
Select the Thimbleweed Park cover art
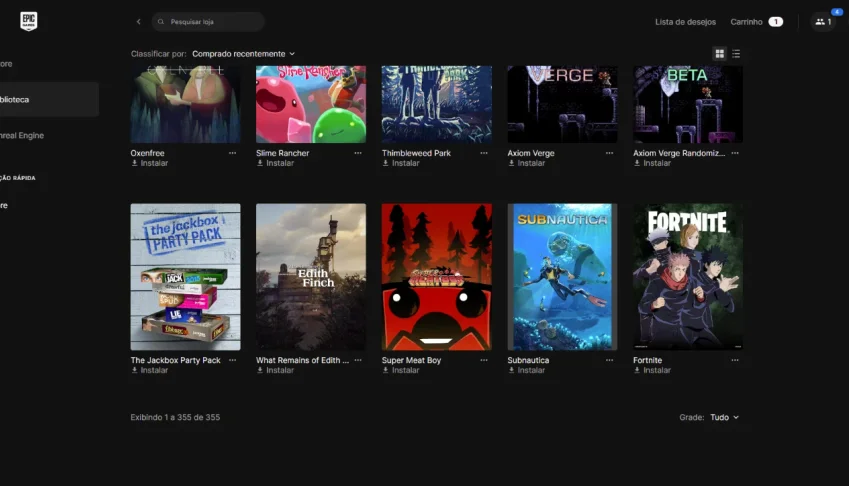point(436,104)
